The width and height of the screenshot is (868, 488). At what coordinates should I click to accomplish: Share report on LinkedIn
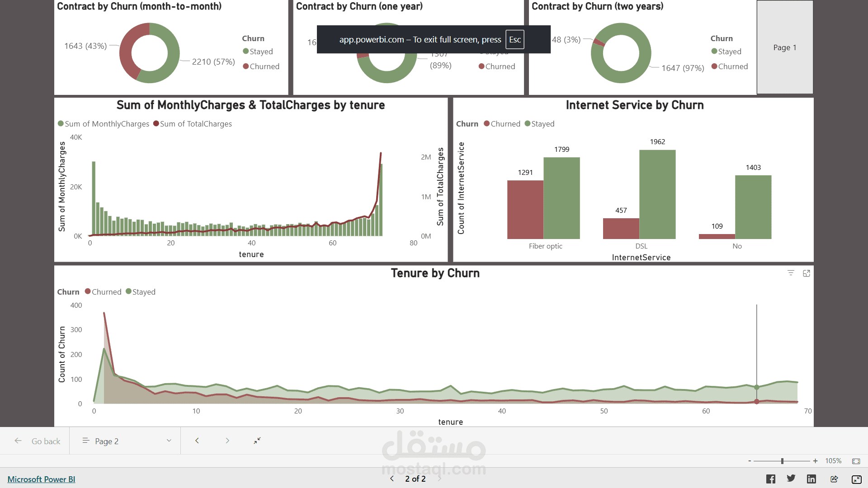point(811,479)
